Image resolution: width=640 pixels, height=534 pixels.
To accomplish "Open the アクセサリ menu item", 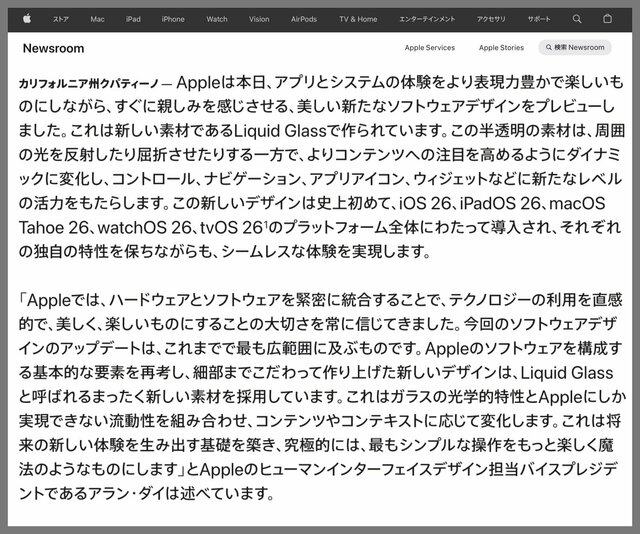I will point(491,19).
